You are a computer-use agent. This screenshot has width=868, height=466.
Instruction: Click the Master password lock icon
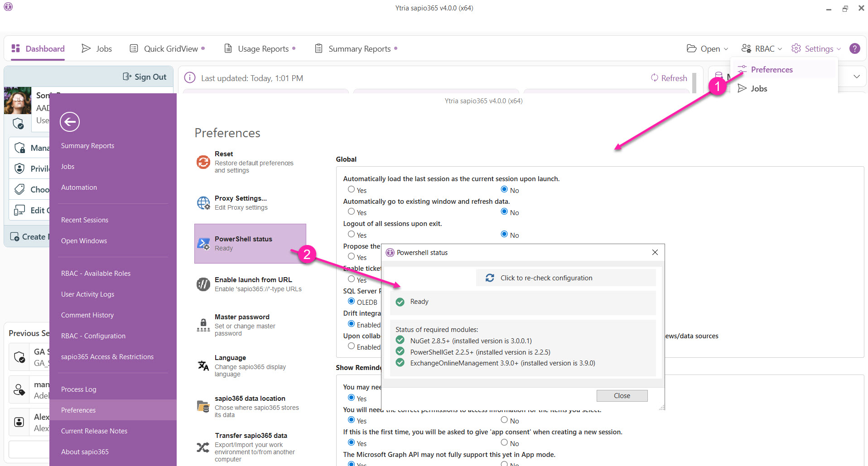(203, 325)
